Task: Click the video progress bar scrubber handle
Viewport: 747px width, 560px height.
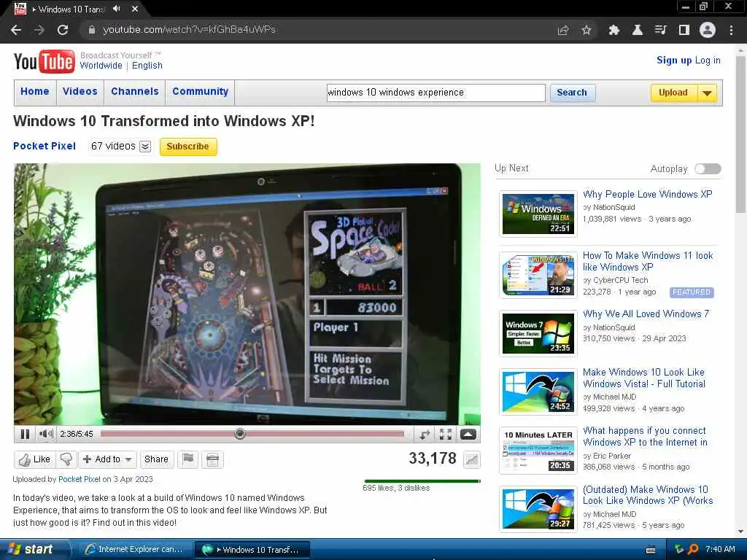Action: click(x=240, y=434)
